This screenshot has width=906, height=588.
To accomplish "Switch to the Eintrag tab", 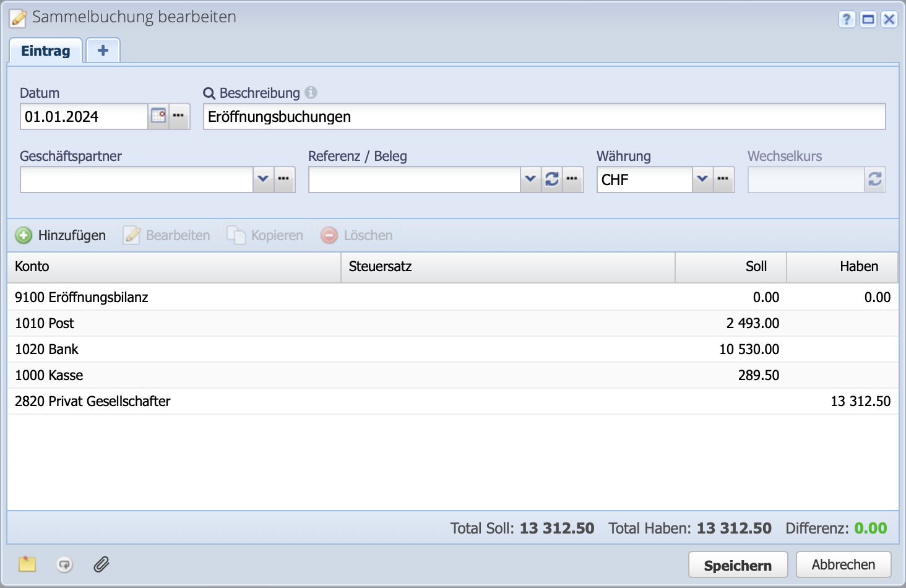I will point(46,51).
